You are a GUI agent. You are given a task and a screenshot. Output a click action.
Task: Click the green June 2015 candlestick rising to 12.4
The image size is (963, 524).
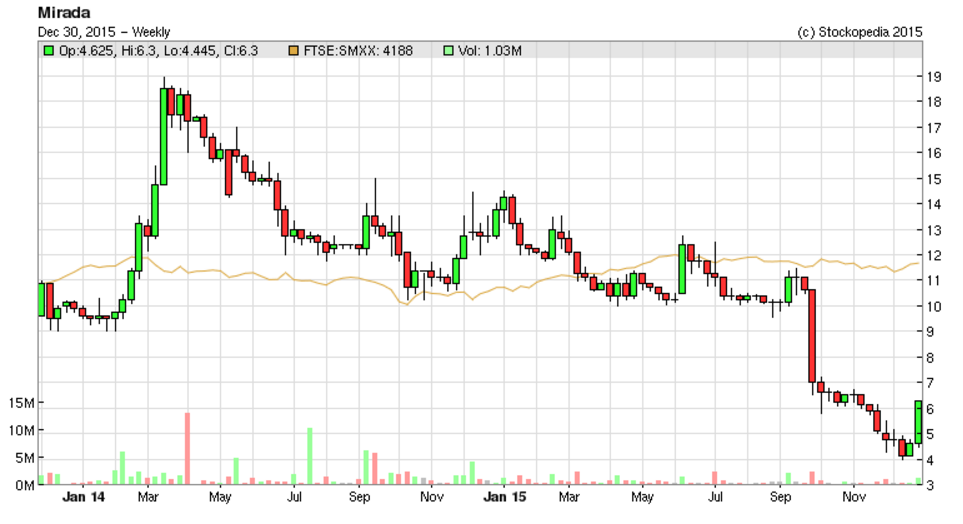(x=682, y=269)
